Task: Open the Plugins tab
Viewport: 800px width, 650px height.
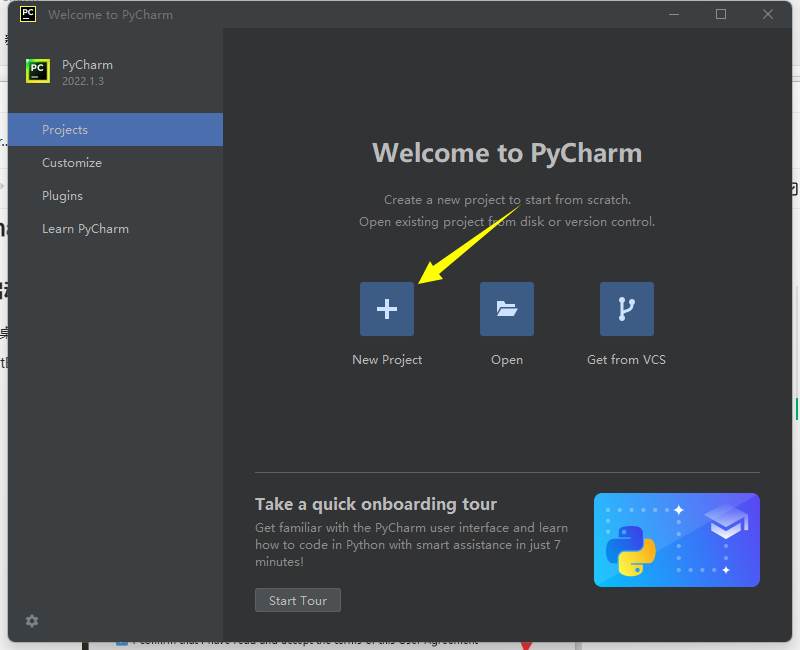Action: (115, 196)
